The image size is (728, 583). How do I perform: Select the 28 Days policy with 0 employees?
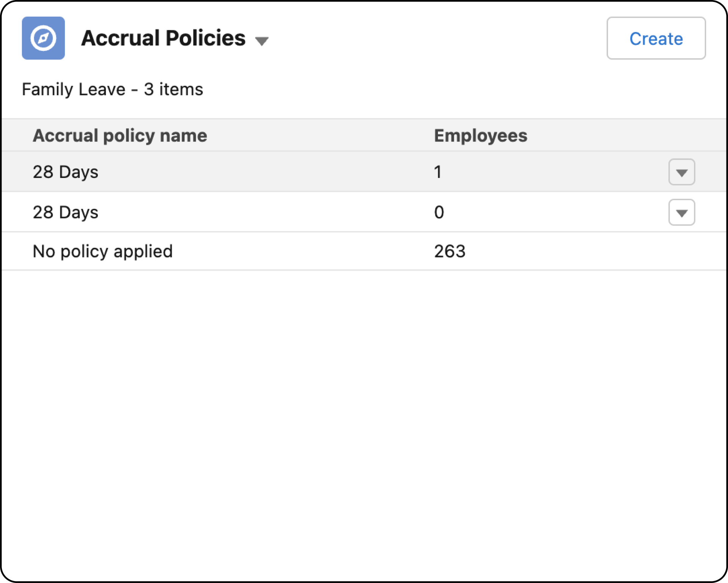tap(65, 212)
